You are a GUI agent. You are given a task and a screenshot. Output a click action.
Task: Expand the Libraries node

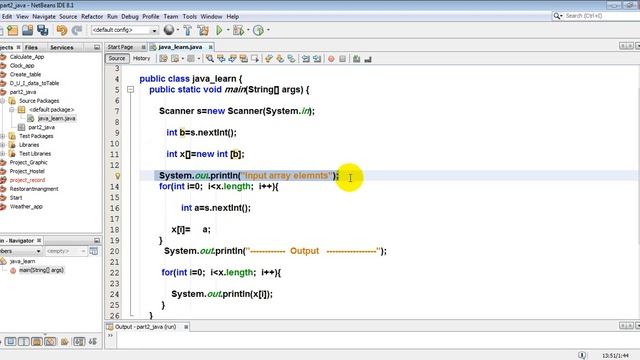(3, 145)
